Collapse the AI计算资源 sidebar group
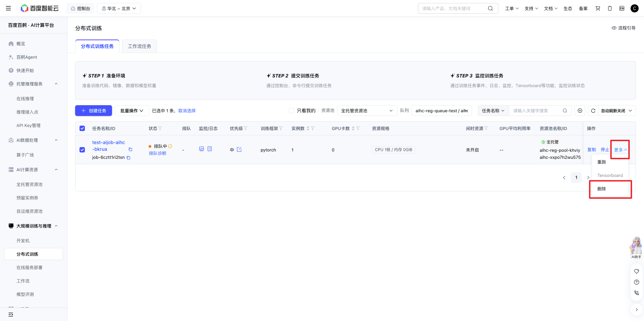This screenshot has width=644, height=321. [x=56, y=170]
